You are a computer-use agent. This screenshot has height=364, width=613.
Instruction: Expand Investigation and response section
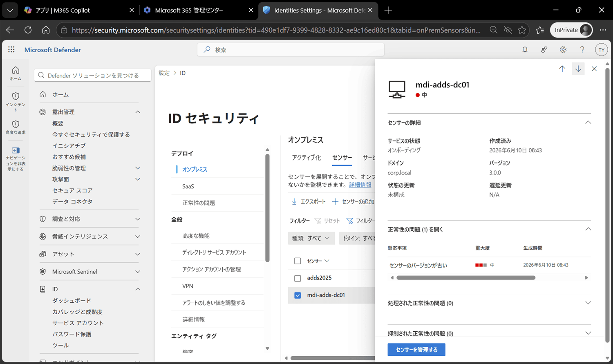[x=138, y=219]
